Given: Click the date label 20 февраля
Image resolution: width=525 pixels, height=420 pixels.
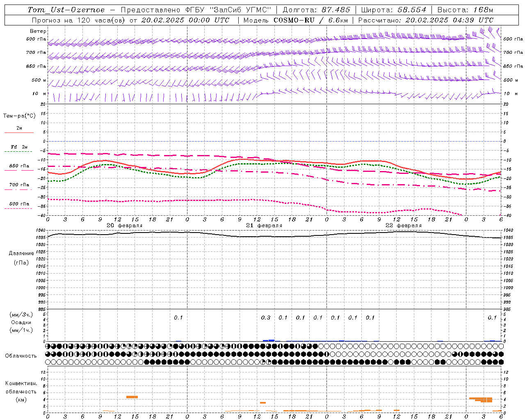Looking at the screenshot, I should (x=125, y=226).
